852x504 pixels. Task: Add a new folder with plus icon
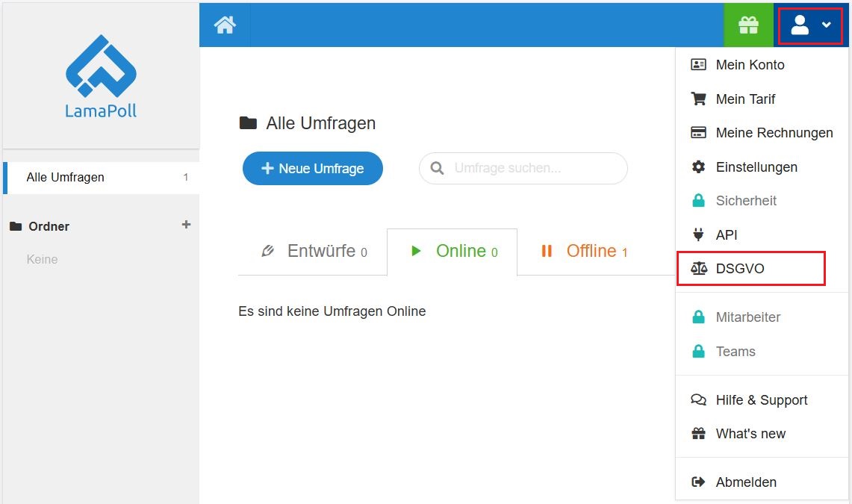(187, 225)
